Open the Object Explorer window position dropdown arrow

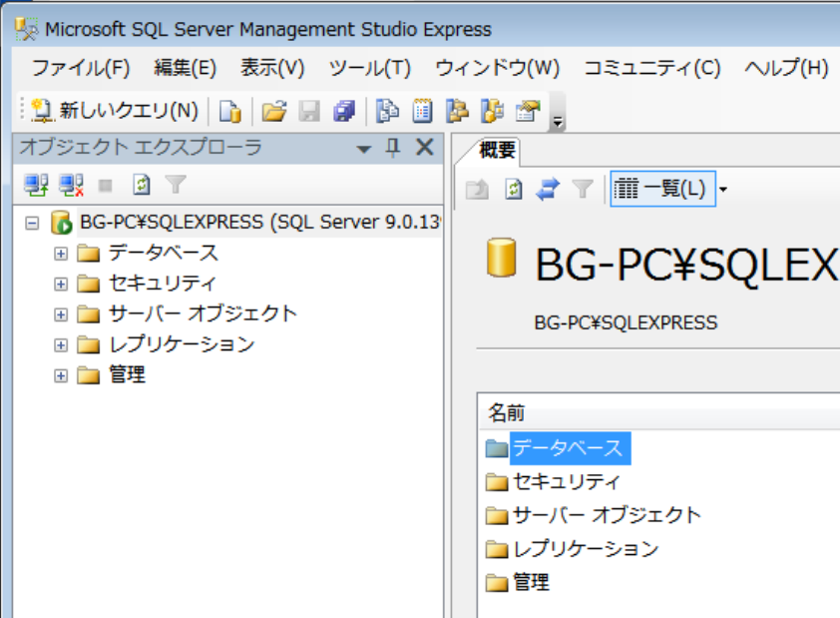pyautogui.click(x=364, y=149)
